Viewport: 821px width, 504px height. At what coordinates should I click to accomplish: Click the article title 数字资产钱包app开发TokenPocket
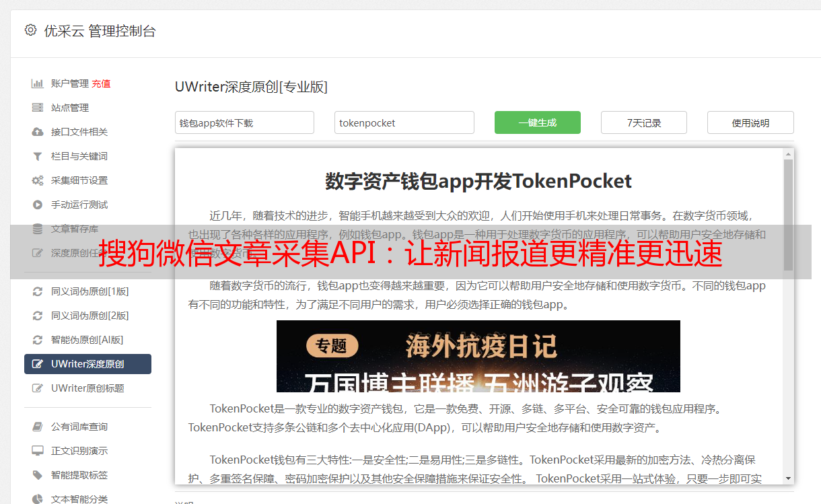point(478,181)
